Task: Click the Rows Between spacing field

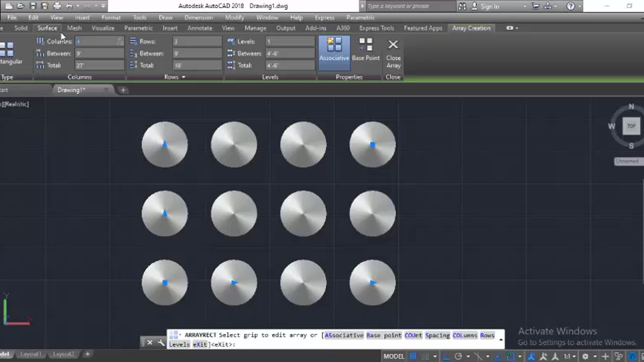Action: 197,53
